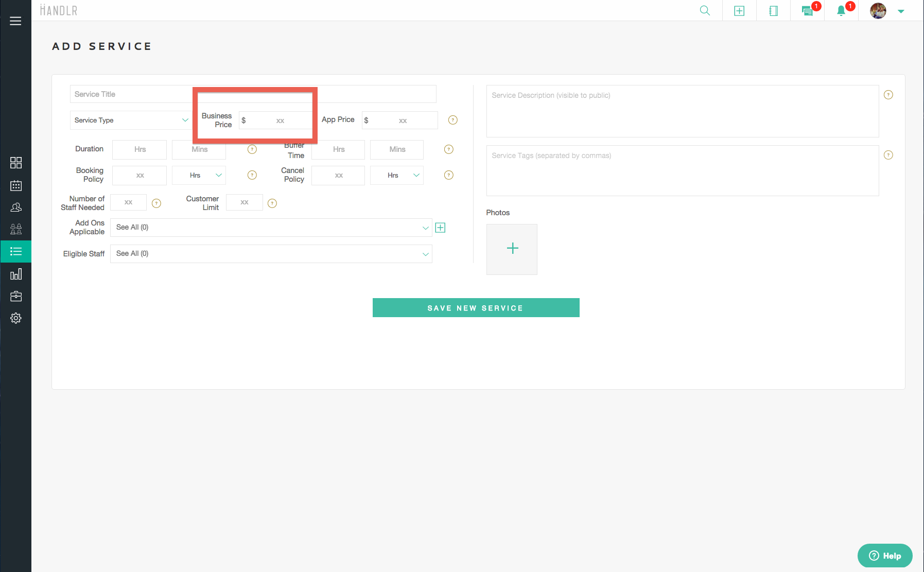Open the messages chat icon
The width and height of the screenshot is (924, 572).
tap(807, 11)
